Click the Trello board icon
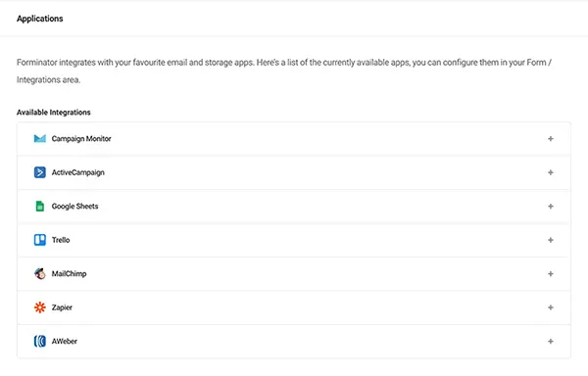Screen dimensions: 588x376 pyautogui.click(x=40, y=240)
